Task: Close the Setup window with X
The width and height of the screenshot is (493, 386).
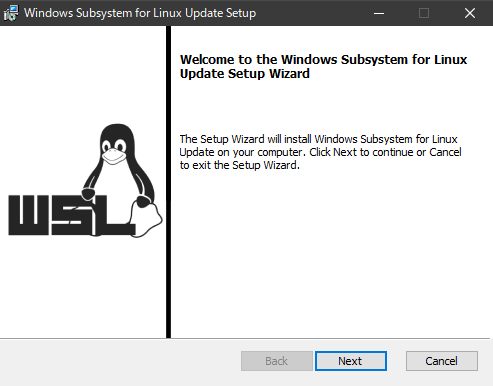Action: [470, 13]
